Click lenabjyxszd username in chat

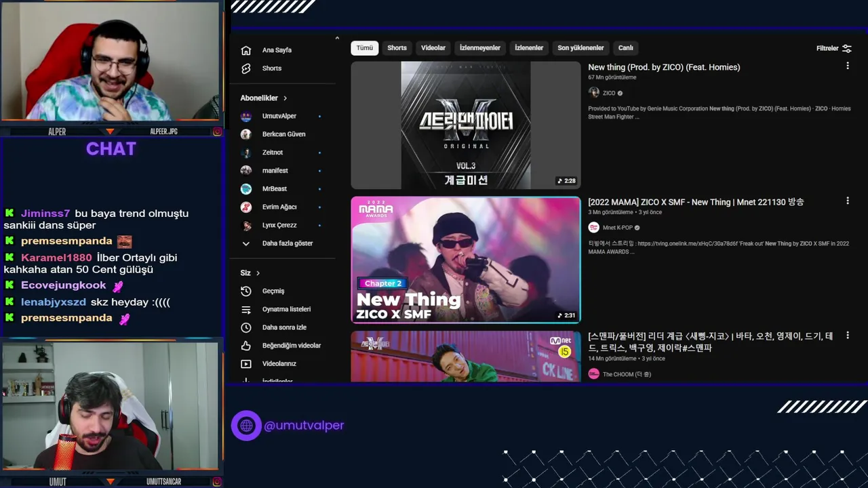[x=54, y=302]
